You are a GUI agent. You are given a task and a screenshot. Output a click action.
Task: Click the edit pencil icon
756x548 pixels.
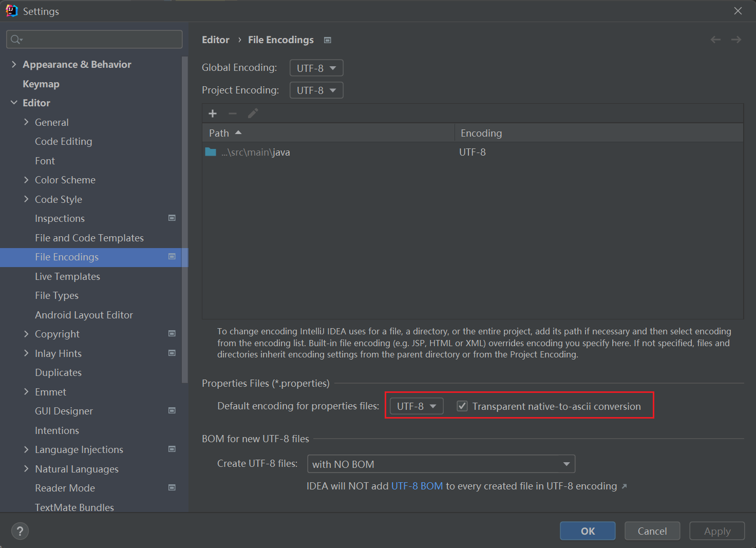[253, 114]
